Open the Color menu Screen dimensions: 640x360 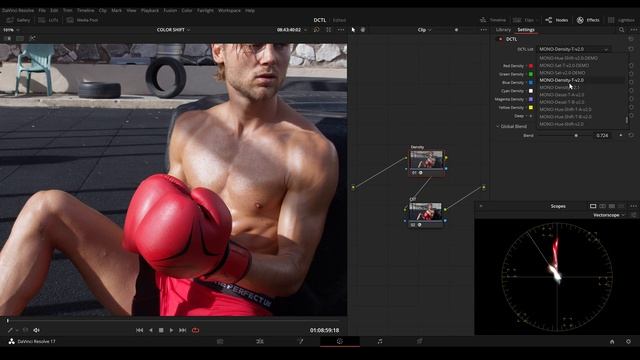click(187, 10)
